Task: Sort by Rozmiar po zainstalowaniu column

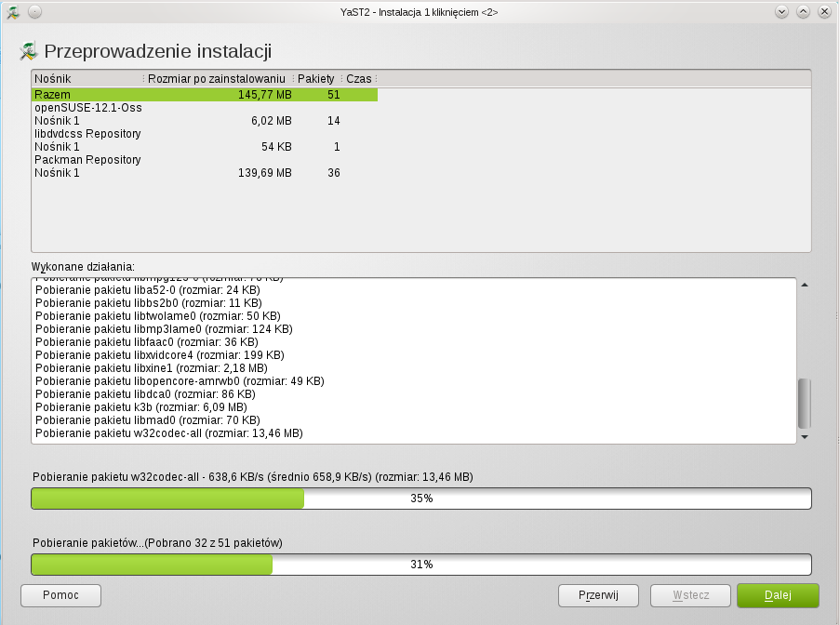Action: [217, 79]
